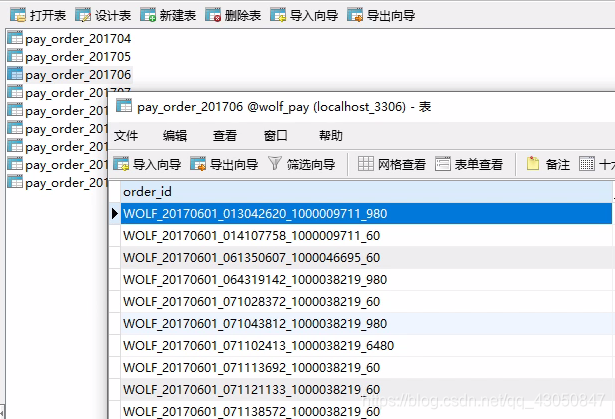Screen dimensions: 615x419
Task: Select row WOLF_20170601_061350607_1000046695_60
Action: pyautogui.click(x=366, y=257)
